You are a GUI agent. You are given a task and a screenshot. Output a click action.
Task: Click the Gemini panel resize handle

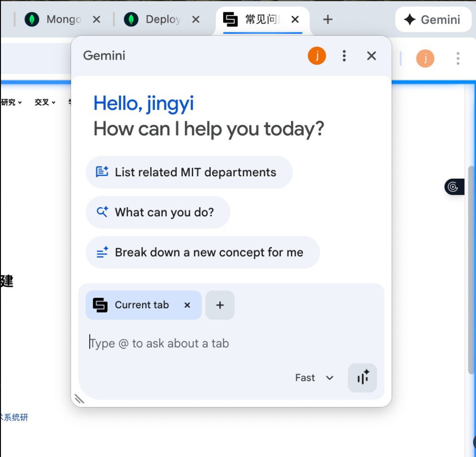click(x=79, y=399)
